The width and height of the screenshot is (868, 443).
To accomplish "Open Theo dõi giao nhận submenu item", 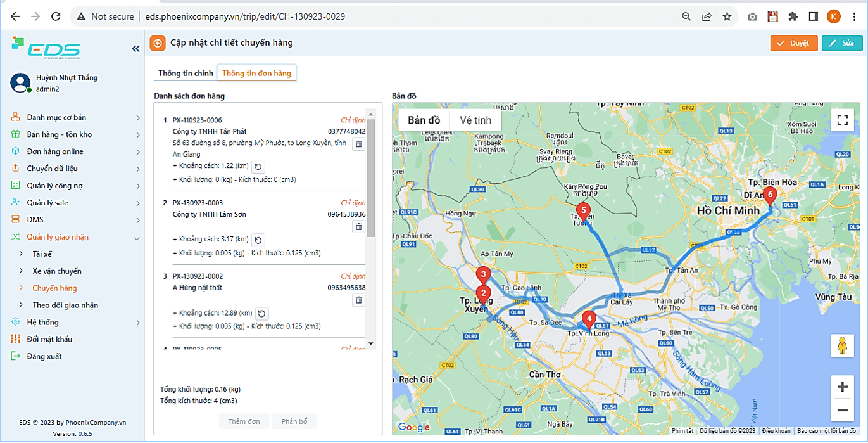I will tap(65, 305).
